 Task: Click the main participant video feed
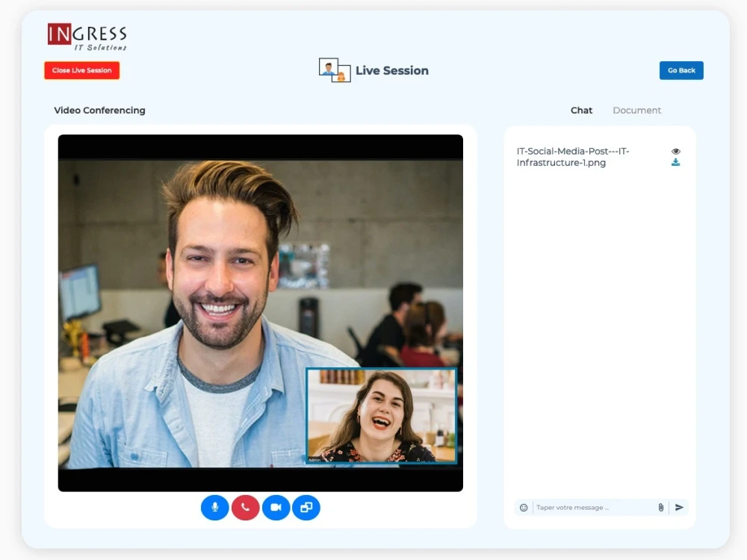click(x=260, y=313)
